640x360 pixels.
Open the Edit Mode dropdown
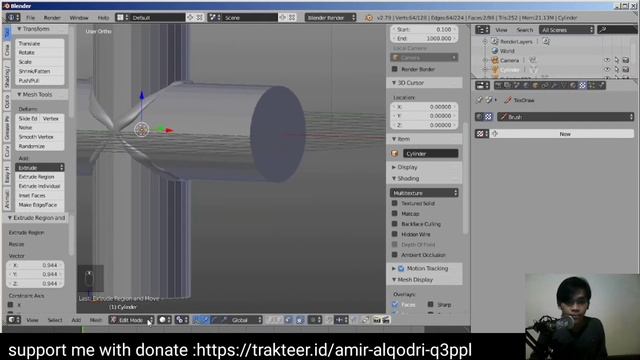(x=131, y=320)
